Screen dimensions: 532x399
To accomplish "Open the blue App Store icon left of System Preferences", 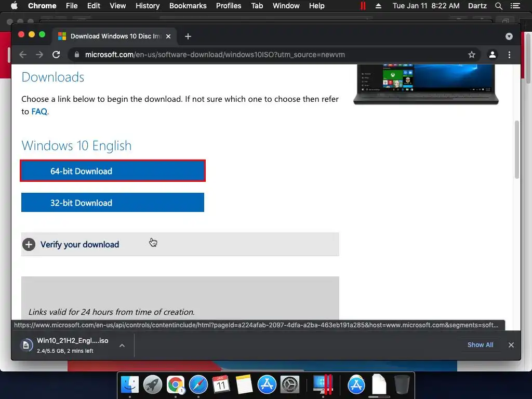I will pyautogui.click(x=267, y=384).
